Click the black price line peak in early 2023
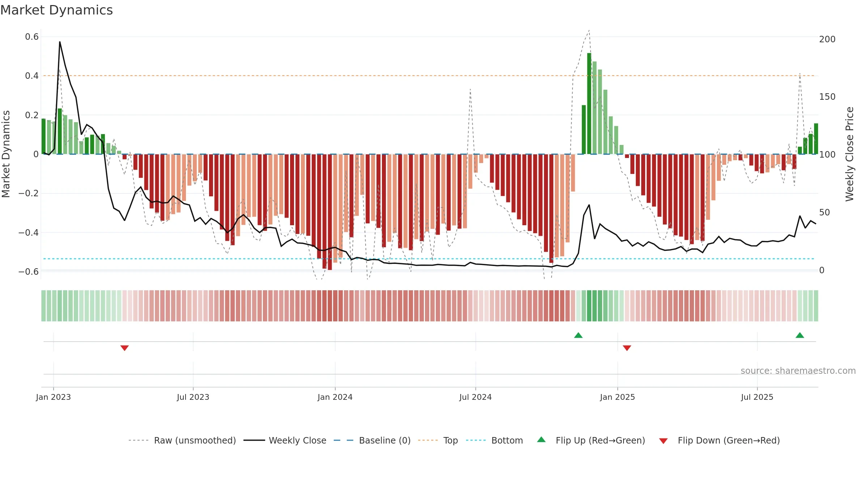This screenshot has width=868, height=488. coord(60,42)
